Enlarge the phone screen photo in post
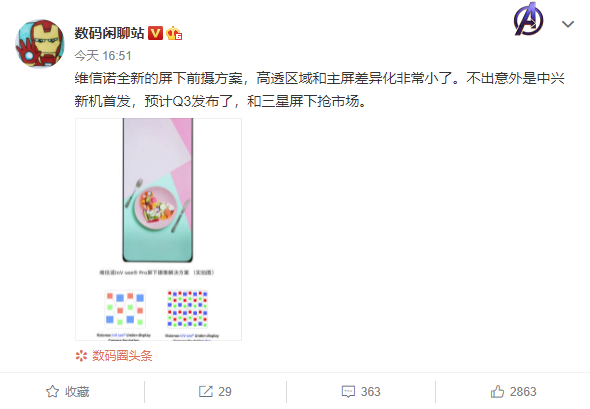This screenshot has height=409, width=590. (158, 190)
